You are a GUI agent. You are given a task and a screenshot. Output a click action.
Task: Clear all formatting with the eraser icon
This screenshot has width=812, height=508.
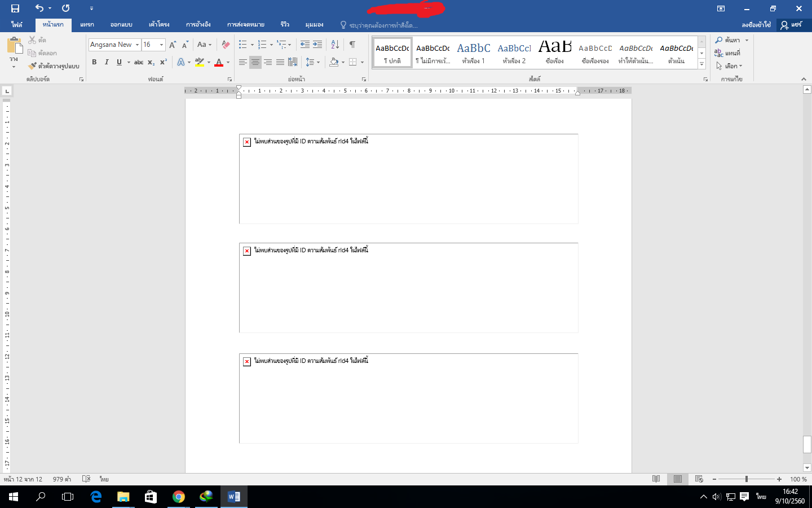(x=226, y=45)
